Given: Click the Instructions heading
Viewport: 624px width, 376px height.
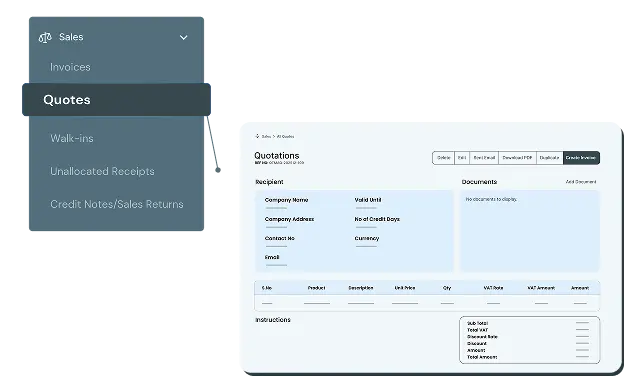Looking at the screenshot, I should click(273, 320).
